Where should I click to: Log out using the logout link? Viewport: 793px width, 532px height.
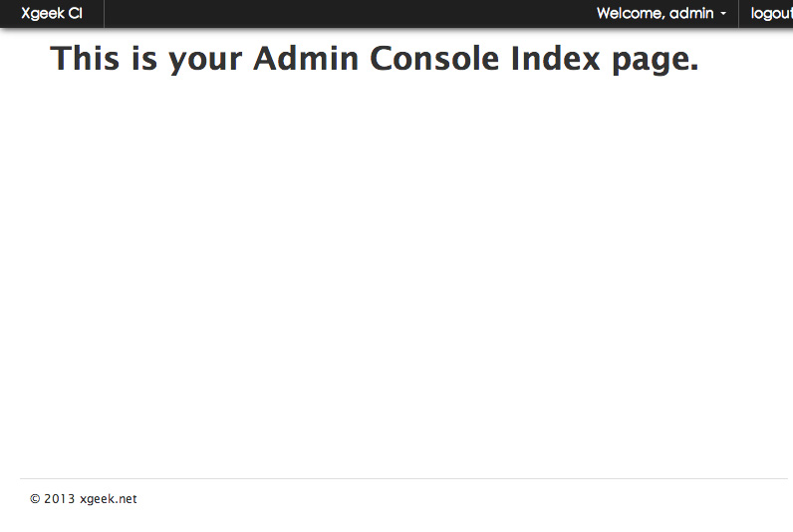coord(771,13)
